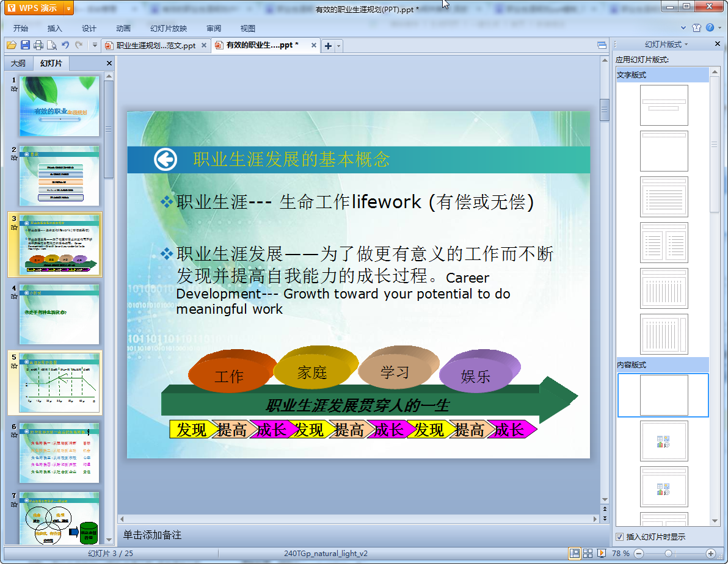Switch to slide sorter view icon
Viewport: 728px width, 564px height.
click(x=588, y=553)
